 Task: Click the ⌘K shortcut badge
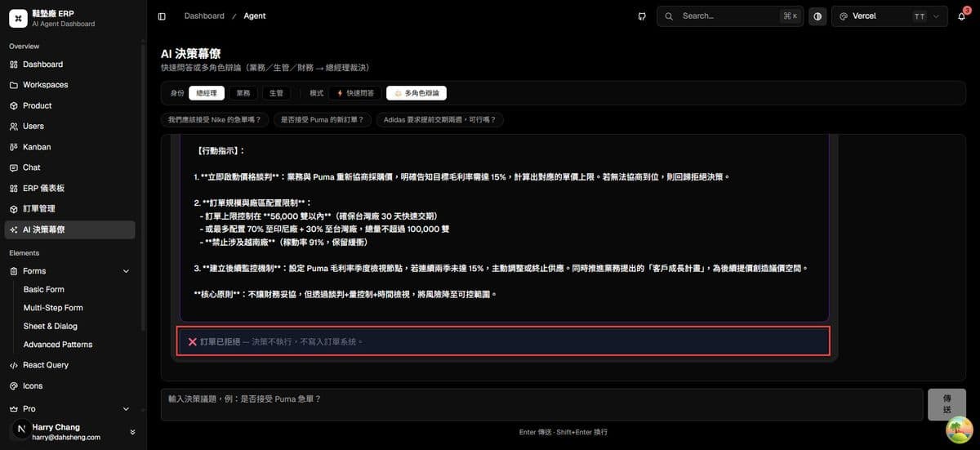pyautogui.click(x=789, y=16)
